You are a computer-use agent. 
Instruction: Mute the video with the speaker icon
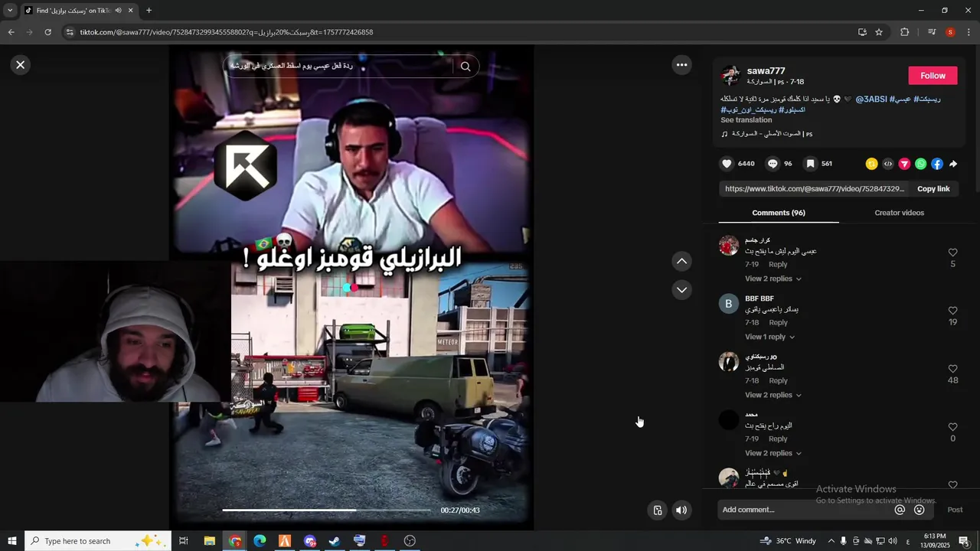[681, 510]
